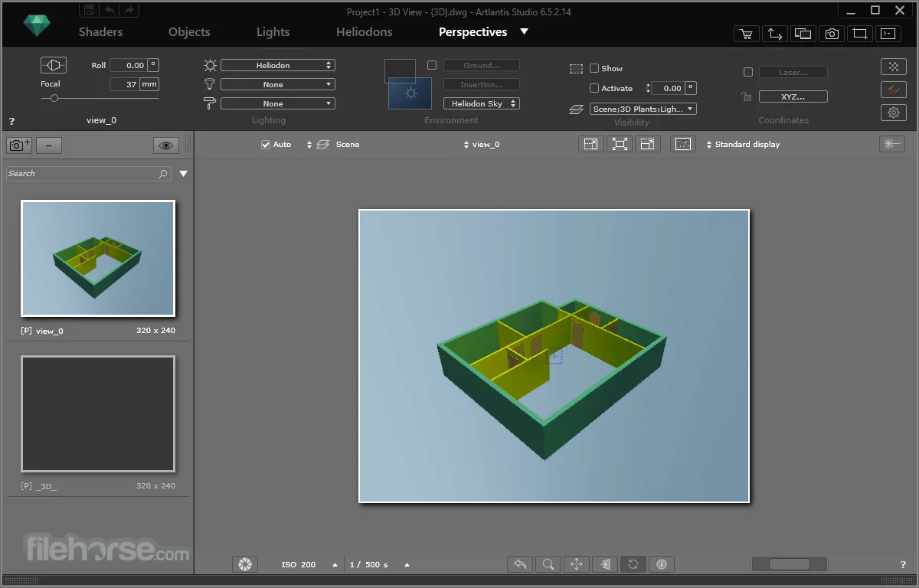
Task: Click the XYZ... coordinates button
Action: pos(793,96)
